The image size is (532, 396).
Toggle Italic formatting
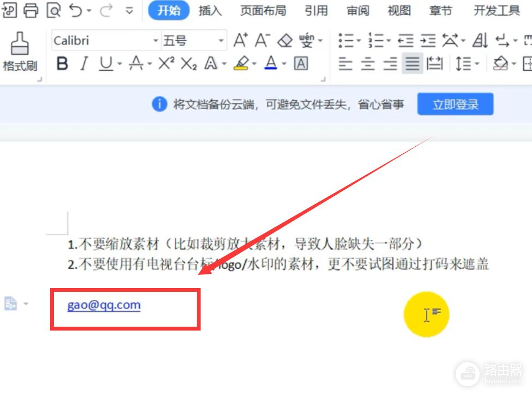coord(84,63)
